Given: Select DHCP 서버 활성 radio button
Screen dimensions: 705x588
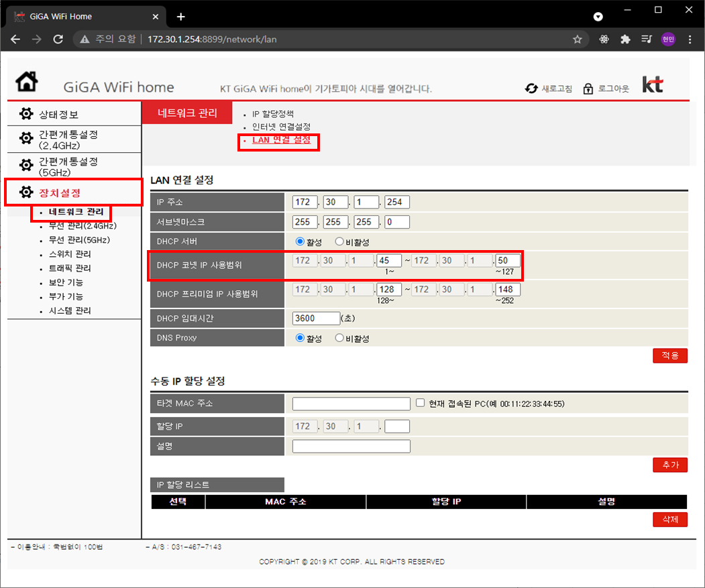Looking at the screenshot, I should click(x=300, y=241).
